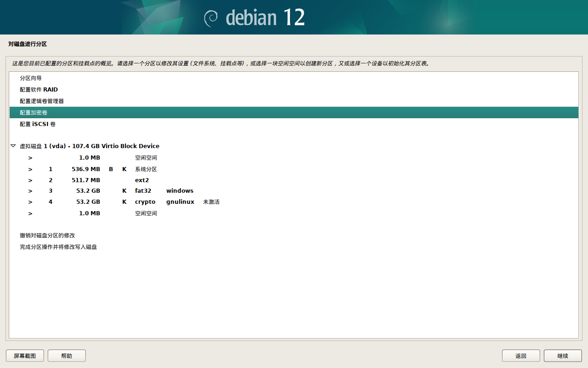Choose 完成分区操作并将修改写入磁盘
Screen dimensions: 588x368
[x=294, y=247]
